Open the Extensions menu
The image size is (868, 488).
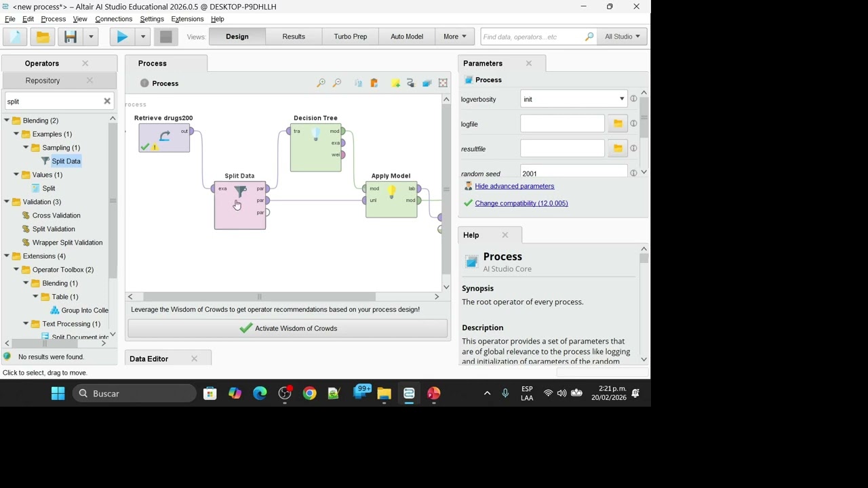187,19
